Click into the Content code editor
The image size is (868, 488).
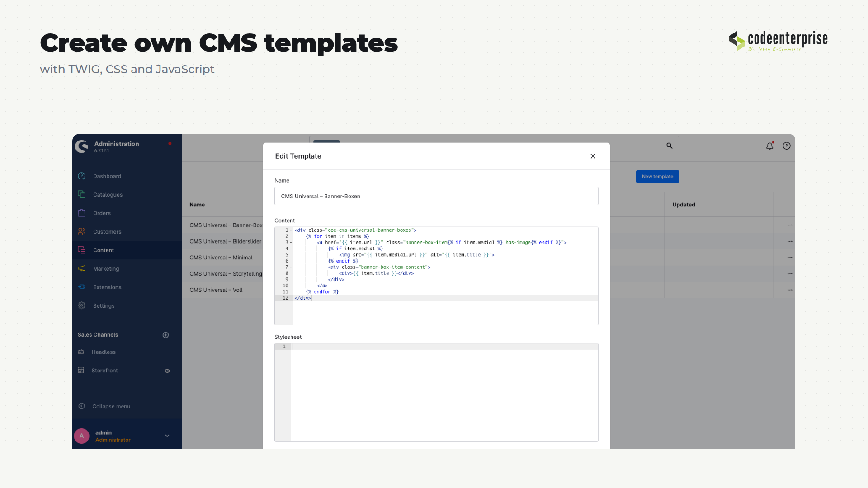click(x=436, y=276)
